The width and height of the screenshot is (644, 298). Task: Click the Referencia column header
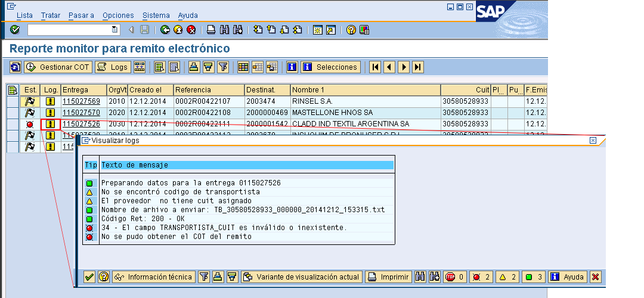point(209,90)
